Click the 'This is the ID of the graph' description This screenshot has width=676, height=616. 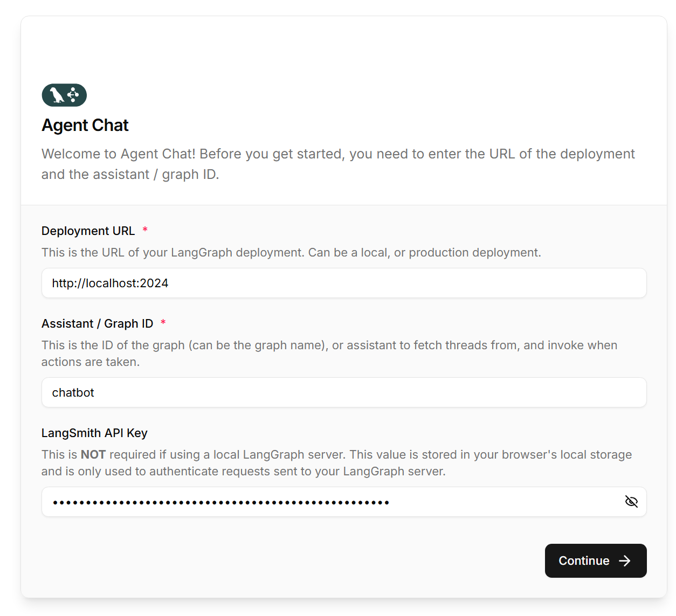click(329, 353)
